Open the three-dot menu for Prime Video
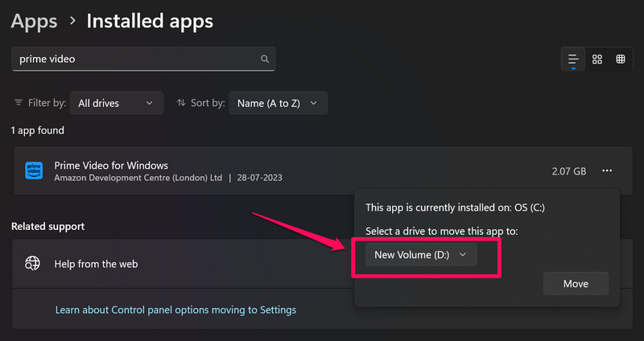This screenshot has height=341, width=644. (x=607, y=170)
